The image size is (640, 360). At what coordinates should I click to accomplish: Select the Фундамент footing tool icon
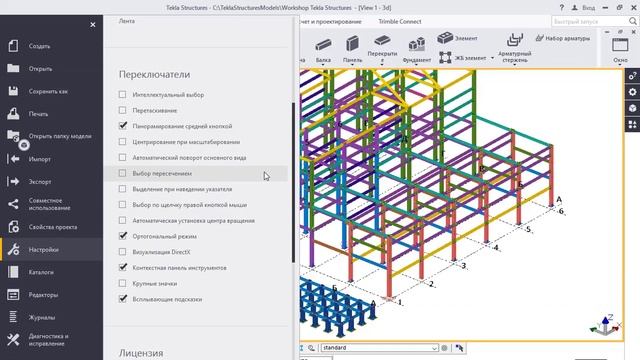pos(417,44)
